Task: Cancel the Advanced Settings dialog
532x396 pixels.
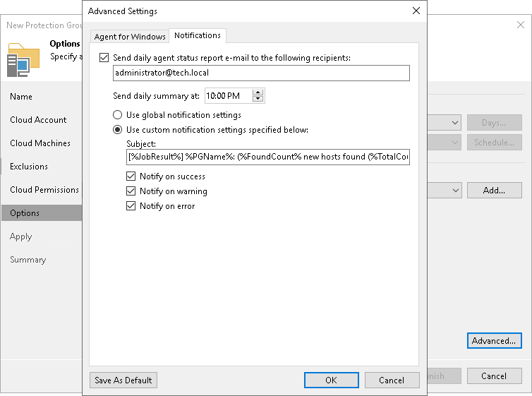Action: (392, 380)
